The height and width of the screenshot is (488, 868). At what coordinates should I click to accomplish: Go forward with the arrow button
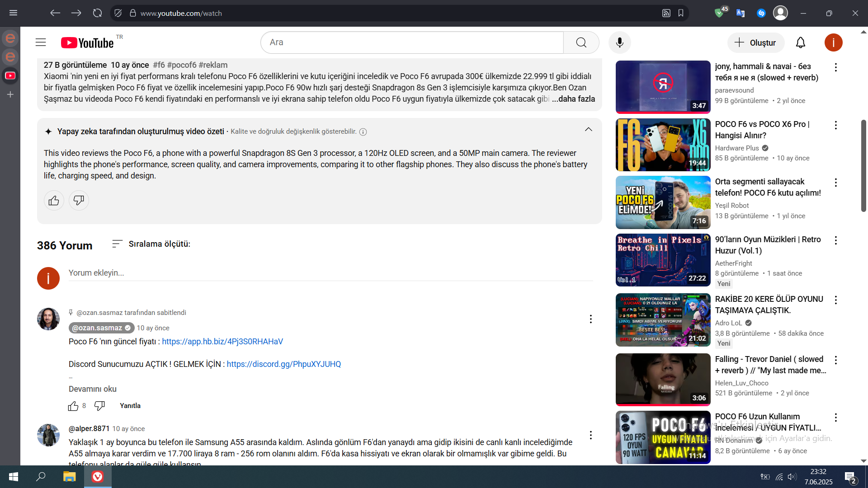point(76,13)
